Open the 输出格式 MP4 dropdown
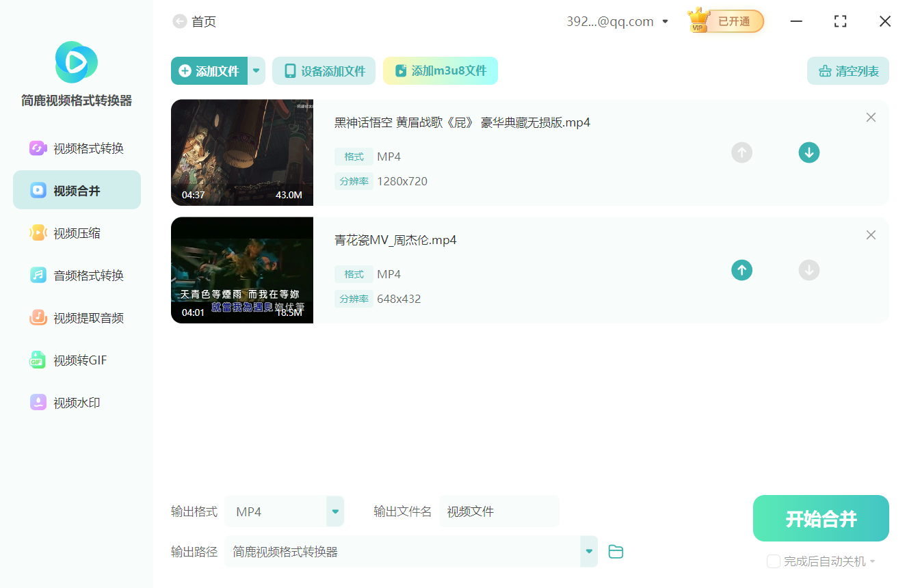 tap(285, 511)
